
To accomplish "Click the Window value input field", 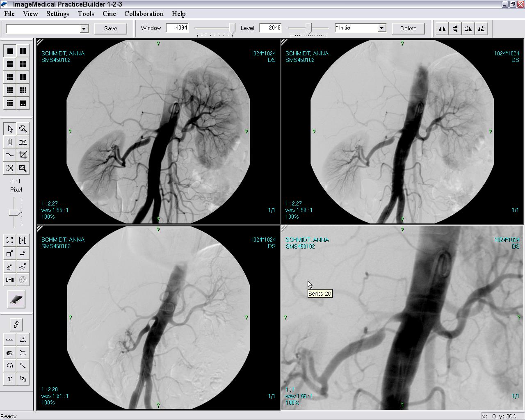I will click(177, 28).
